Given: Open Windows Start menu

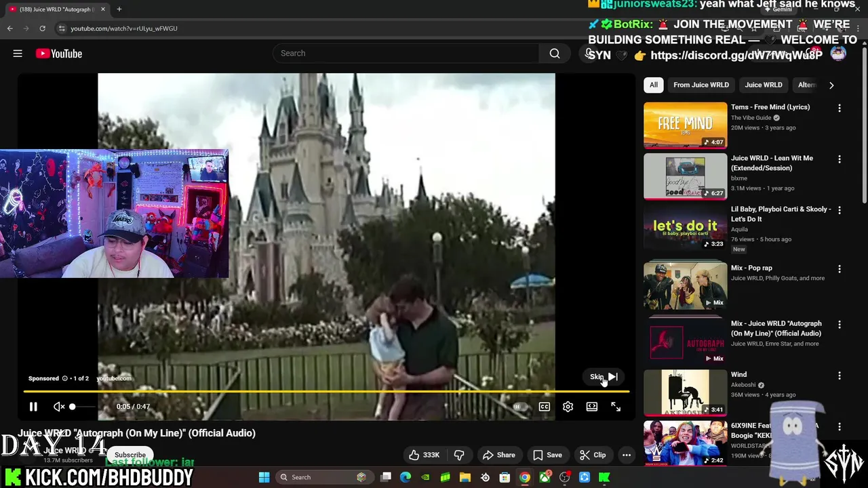Looking at the screenshot, I should tap(264, 477).
